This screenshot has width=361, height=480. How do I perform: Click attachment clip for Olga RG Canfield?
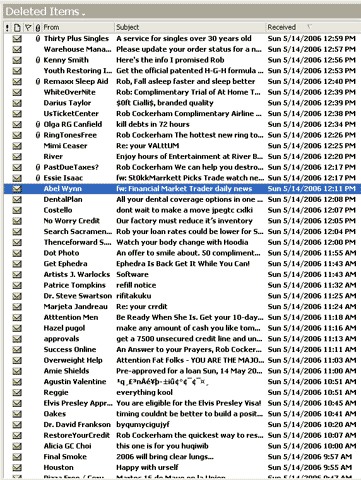point(38,124)
